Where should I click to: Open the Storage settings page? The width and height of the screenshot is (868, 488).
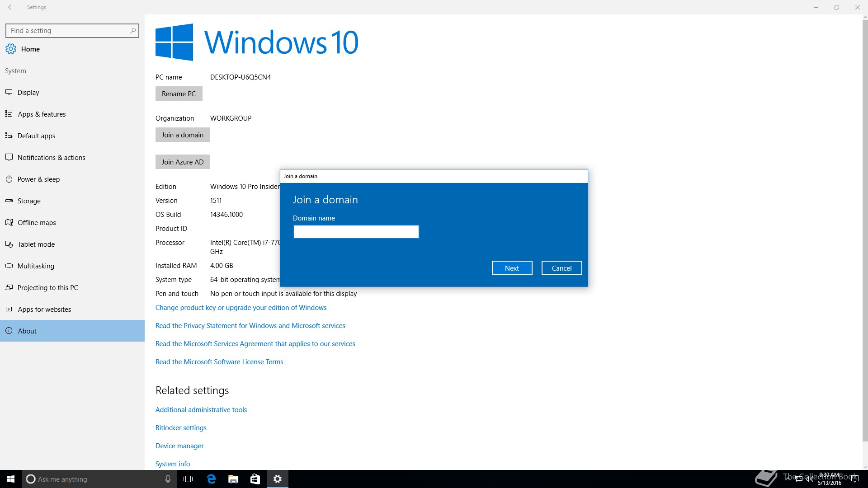click(x=29, y=201)
